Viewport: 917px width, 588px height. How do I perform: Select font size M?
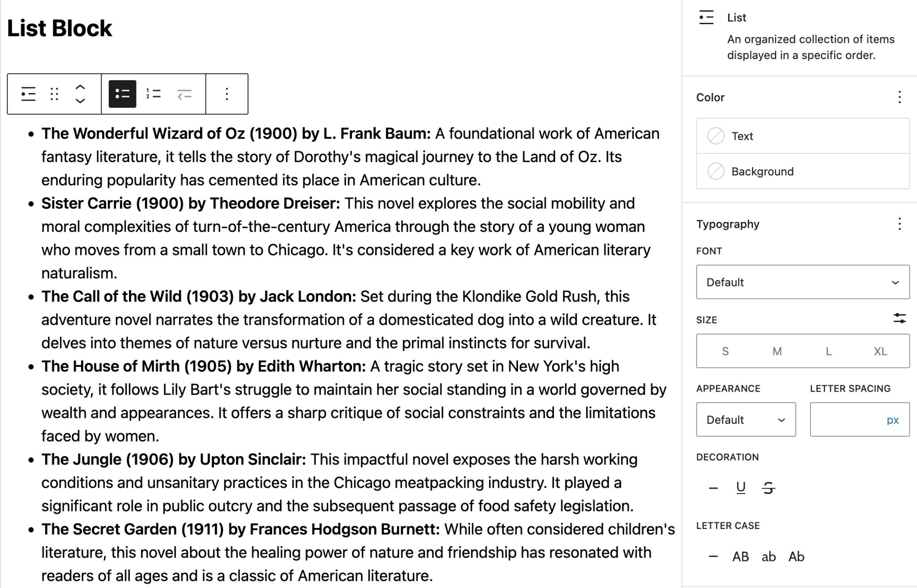pos(777,351)
